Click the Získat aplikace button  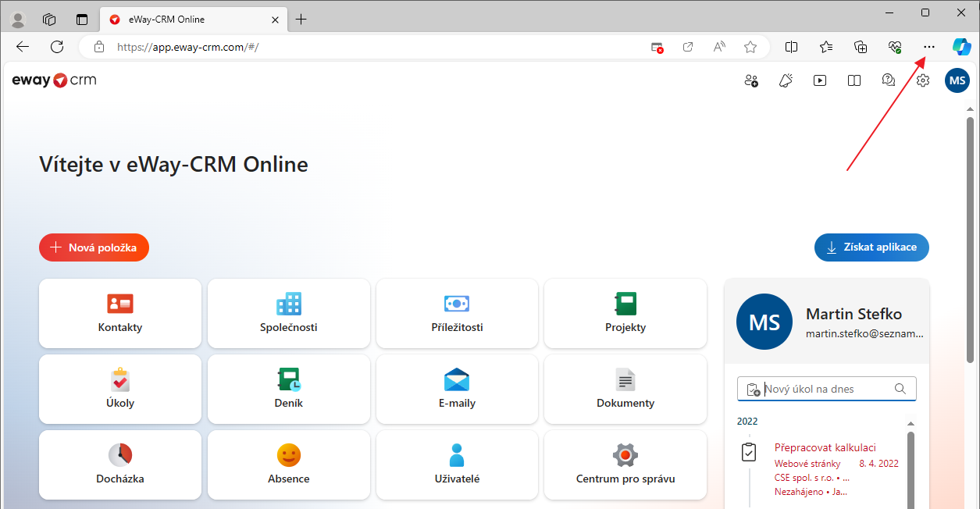coord(871,247)
